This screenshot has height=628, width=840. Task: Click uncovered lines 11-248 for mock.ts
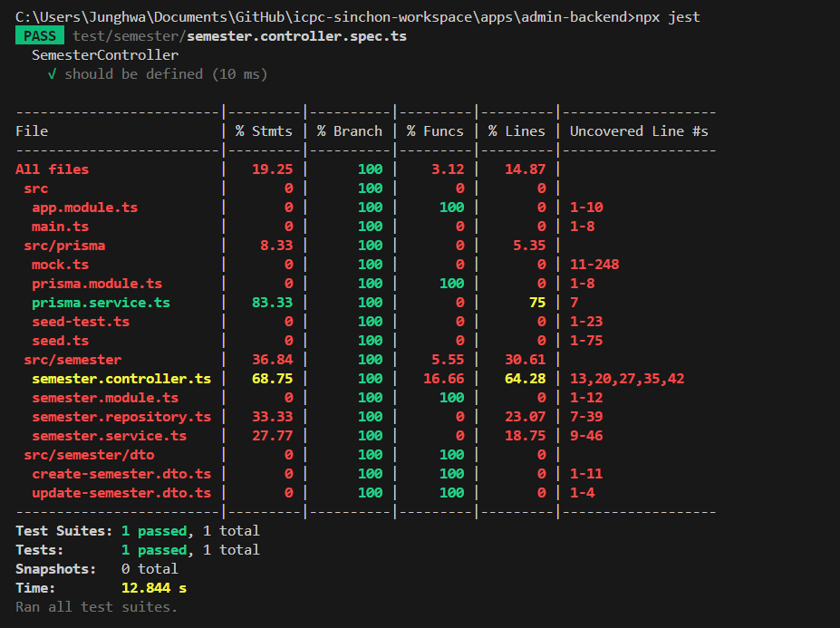[594, 265]
